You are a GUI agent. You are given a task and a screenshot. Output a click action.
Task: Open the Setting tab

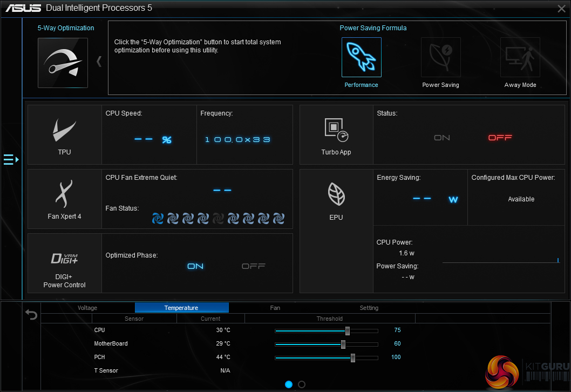(369, 308)
